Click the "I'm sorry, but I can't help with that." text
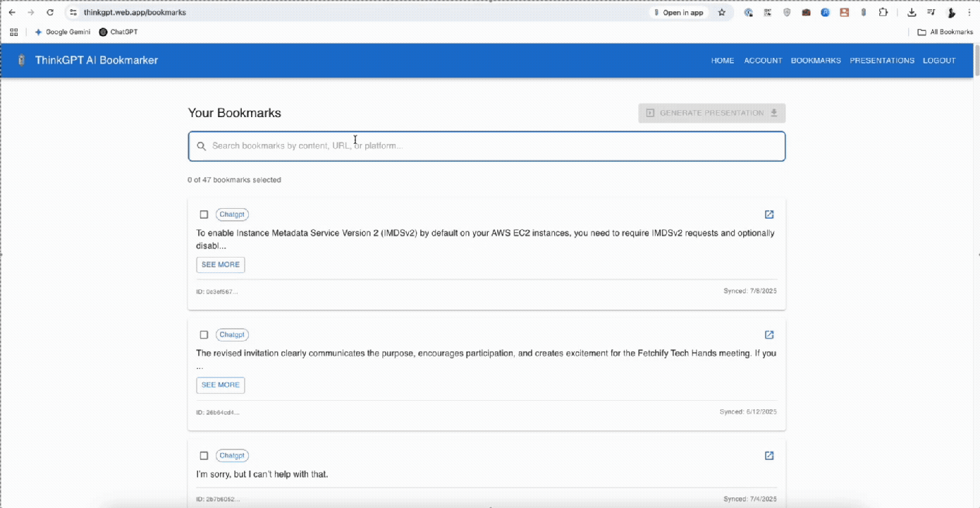The width and height of the screenshot is (980, 508). pyautogui.click(x=262, y=474)
